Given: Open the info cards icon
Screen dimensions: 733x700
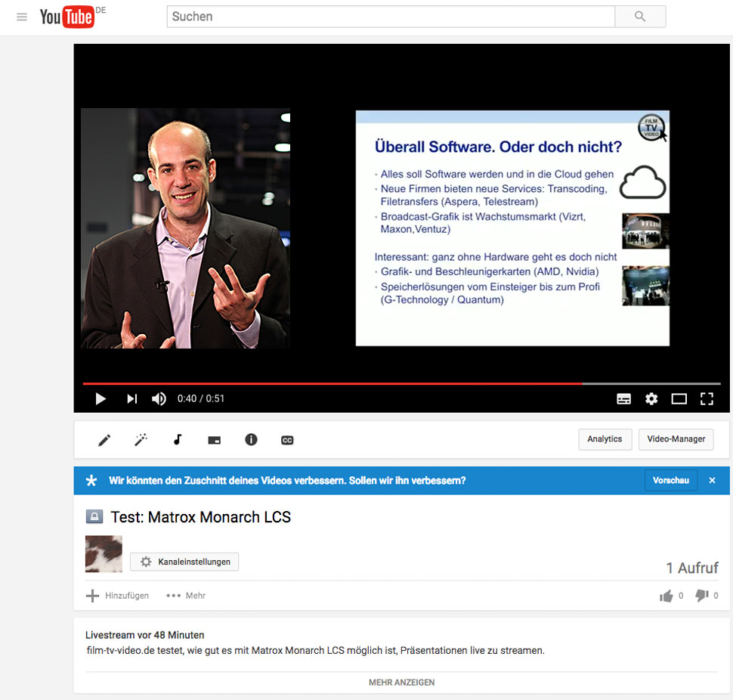Looking at the screenshot, I should [251, 439].
